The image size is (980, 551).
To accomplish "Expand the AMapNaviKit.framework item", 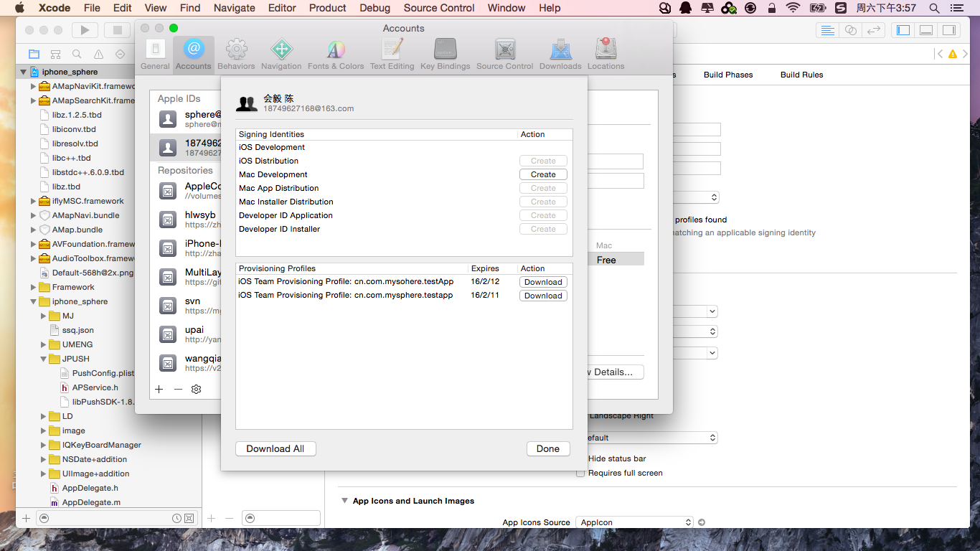I will point(33,86).
